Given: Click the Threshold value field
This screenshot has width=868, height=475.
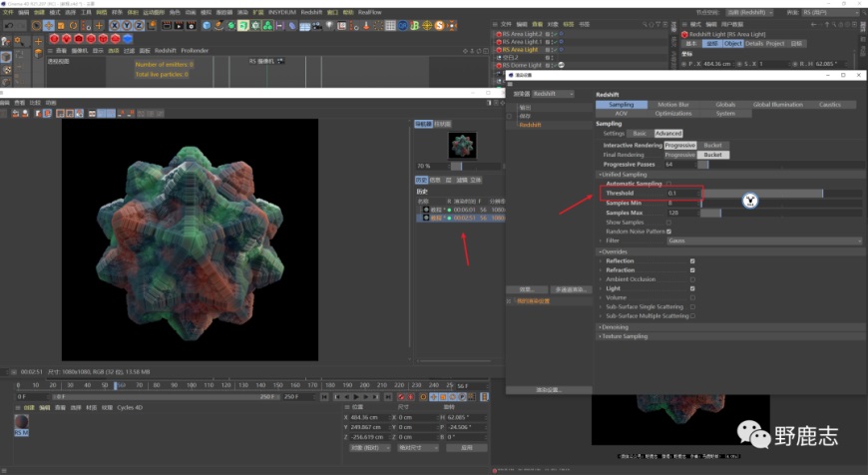Looking at the screenshot, I should (682, 194).
